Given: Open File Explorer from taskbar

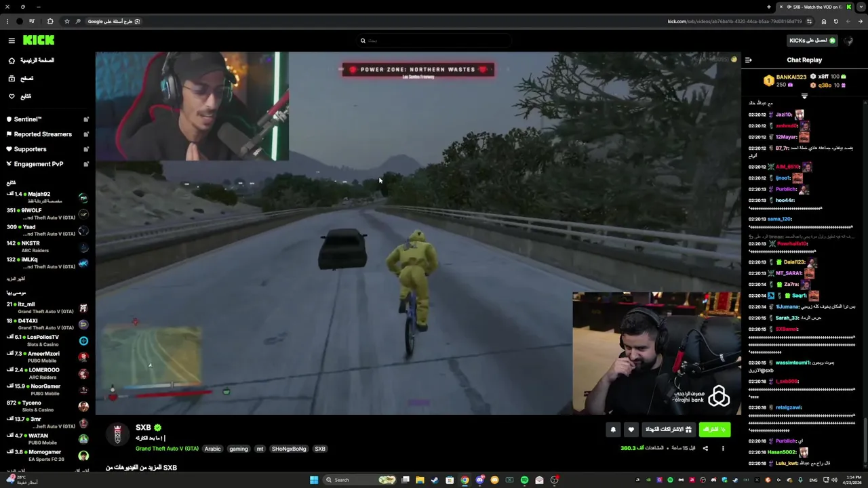Looking at the screenshot, I should [420, 480].
